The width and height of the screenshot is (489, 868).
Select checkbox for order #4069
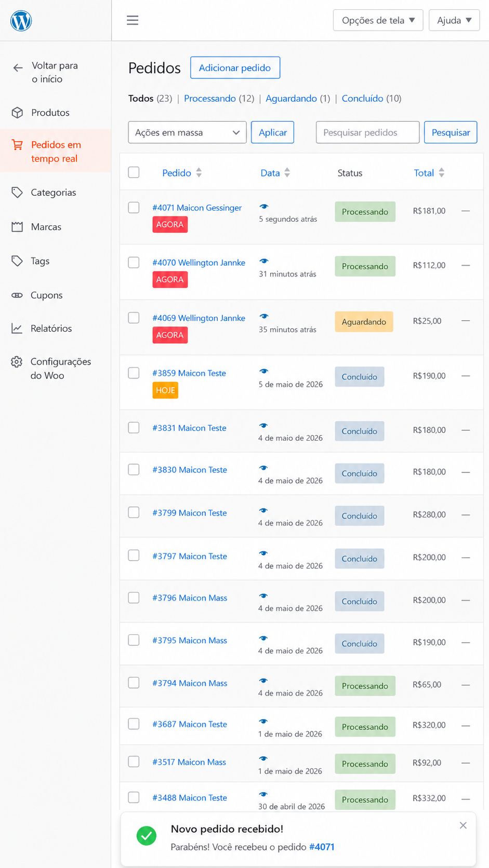pos(134,318)
